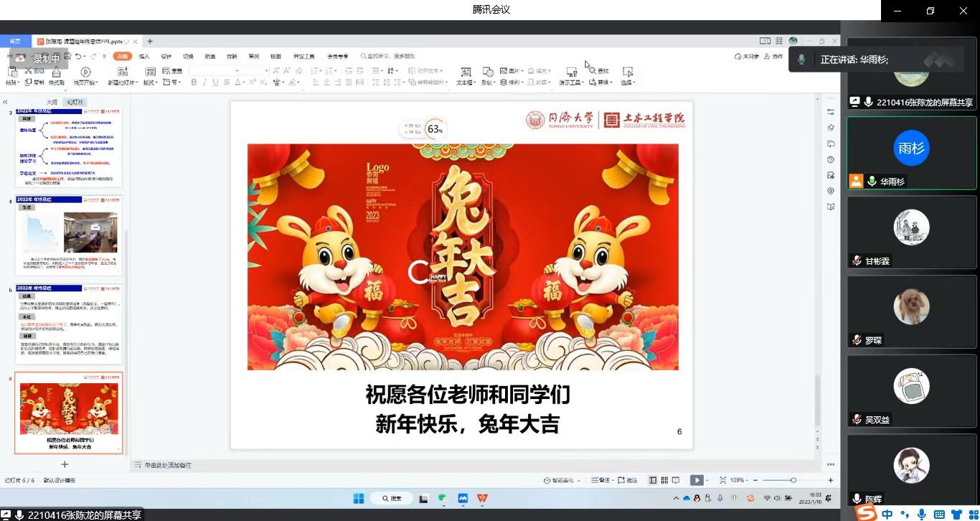Switch to Outline (大纲) tab in slide pane

click(51, 102)
